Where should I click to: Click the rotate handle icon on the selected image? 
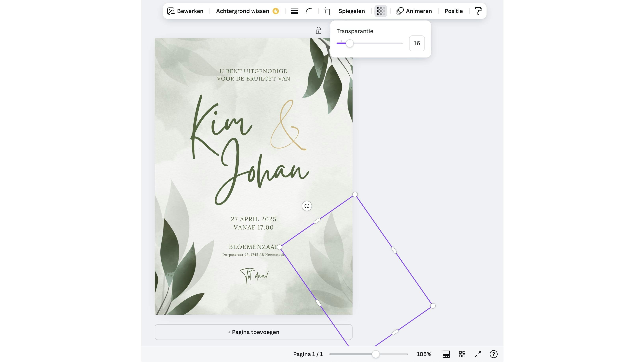pyautogui.click(x=307, y=206)
